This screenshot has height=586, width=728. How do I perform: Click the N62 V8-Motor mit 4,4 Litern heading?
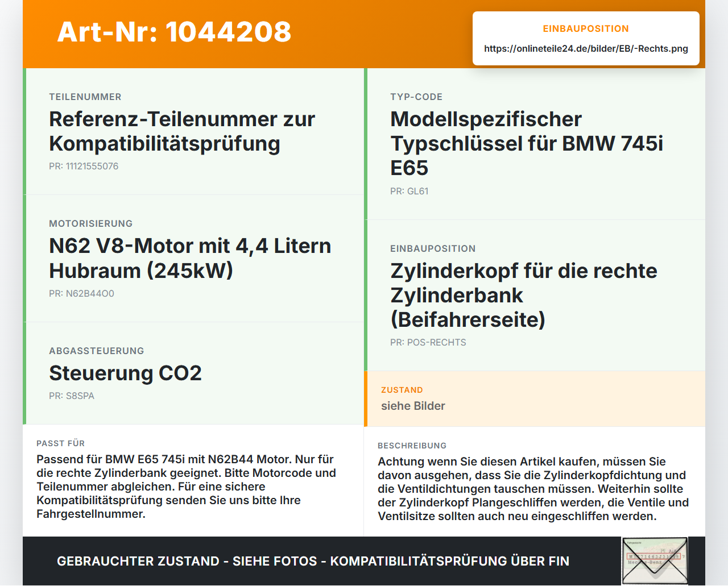[x=190, y=258]
